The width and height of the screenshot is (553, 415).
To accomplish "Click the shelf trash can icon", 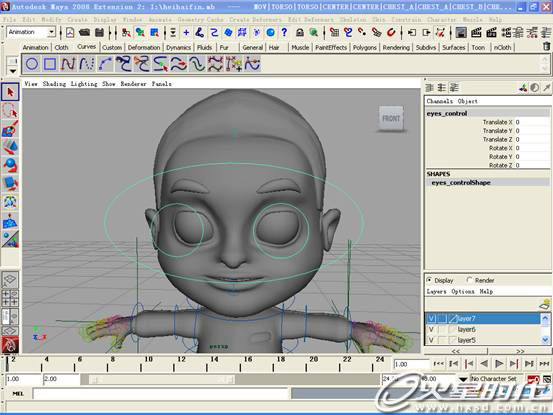I will tap(546, 46).
